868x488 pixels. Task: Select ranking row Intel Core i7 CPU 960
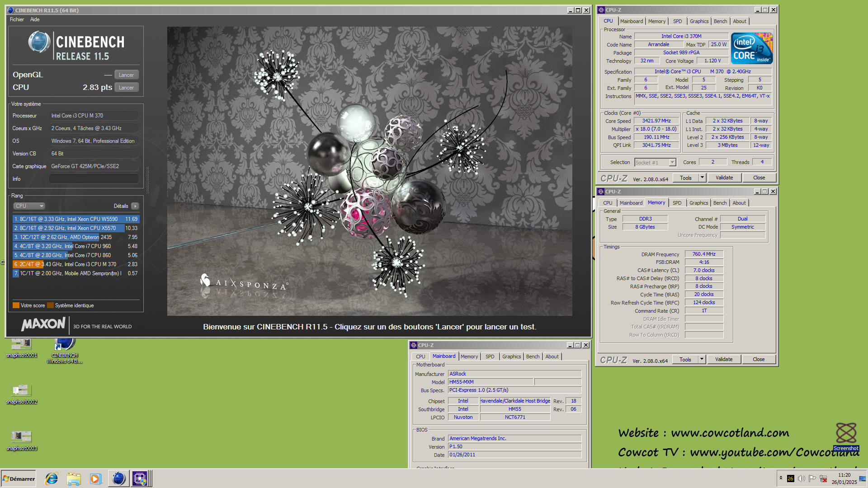click(76, 246)
